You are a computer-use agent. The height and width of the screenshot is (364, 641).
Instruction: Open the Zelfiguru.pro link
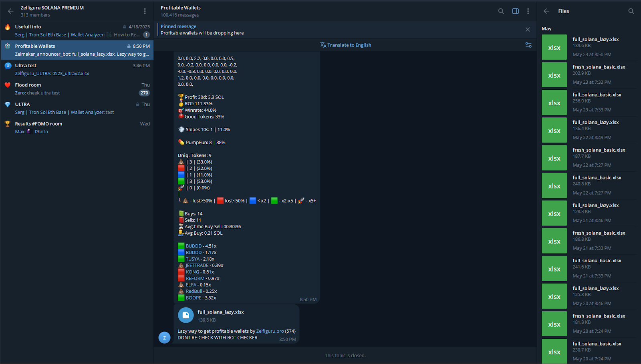point(270,331)
